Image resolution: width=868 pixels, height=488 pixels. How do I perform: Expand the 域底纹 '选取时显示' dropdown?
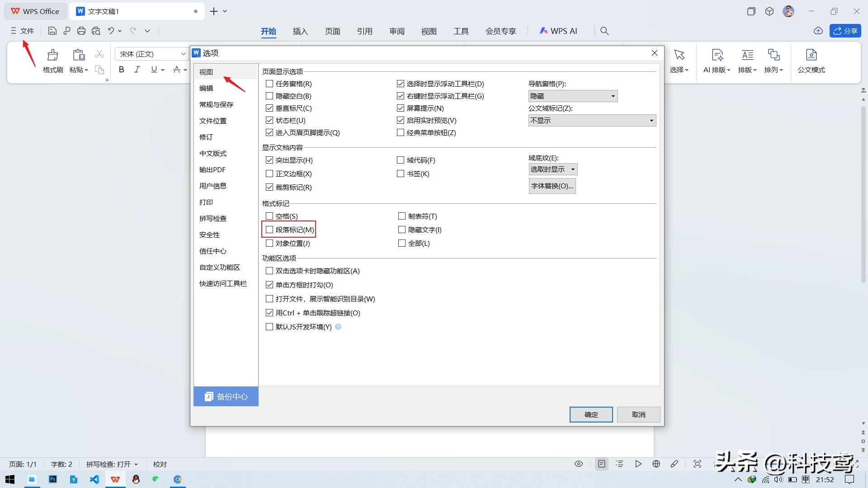573,169
